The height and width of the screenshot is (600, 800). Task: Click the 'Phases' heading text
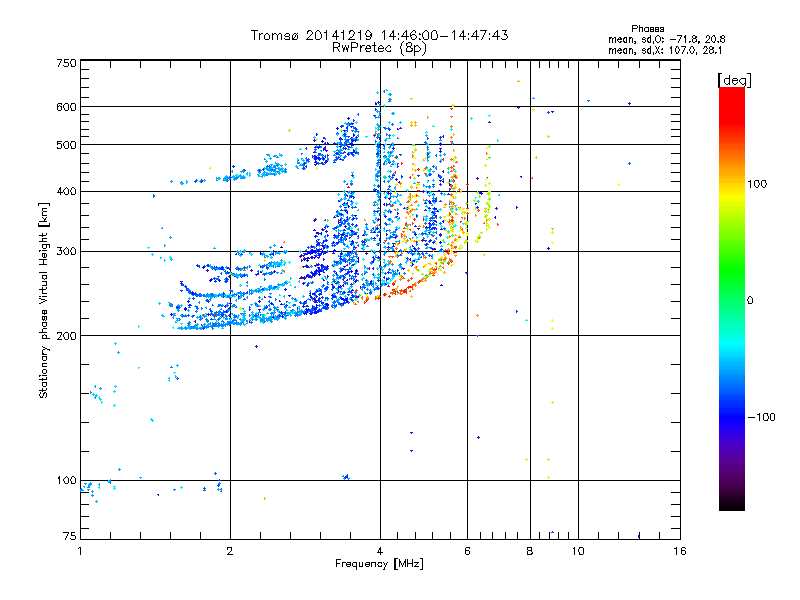[x=647, y=29]
